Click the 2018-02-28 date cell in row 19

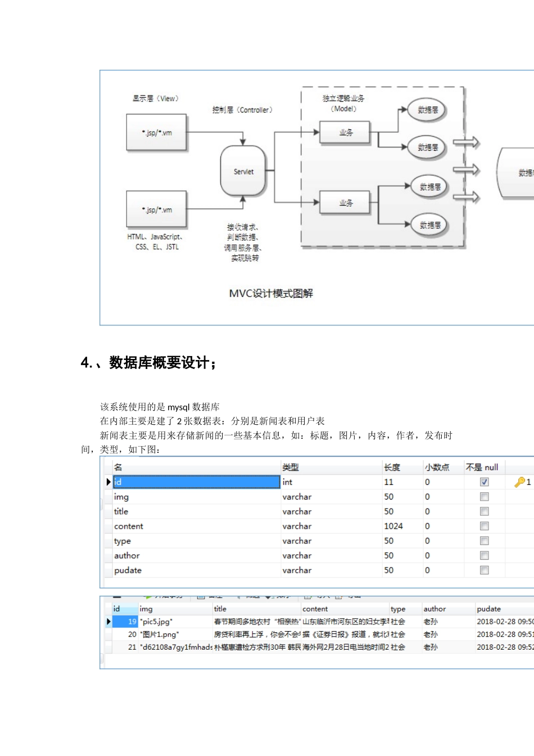[x=505, y=622]
